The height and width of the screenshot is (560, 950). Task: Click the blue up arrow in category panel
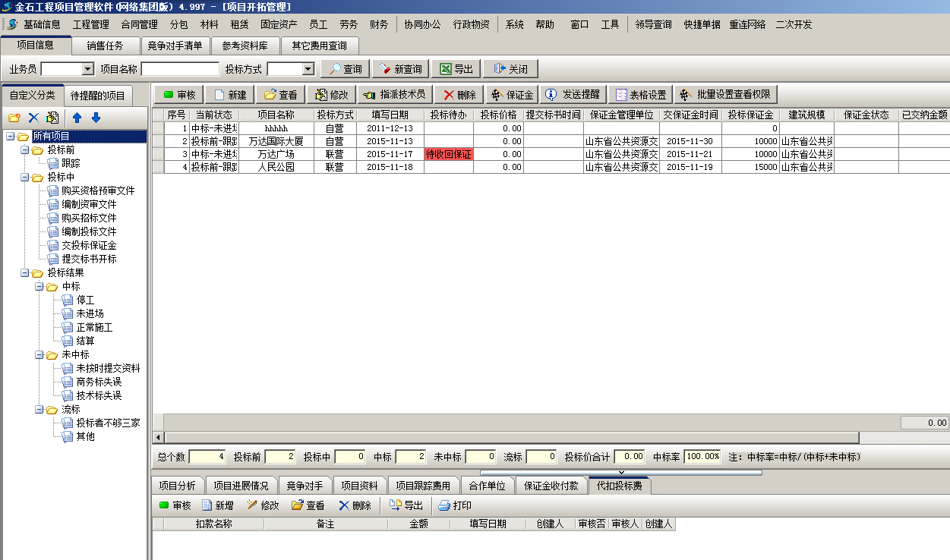point(77,118)
